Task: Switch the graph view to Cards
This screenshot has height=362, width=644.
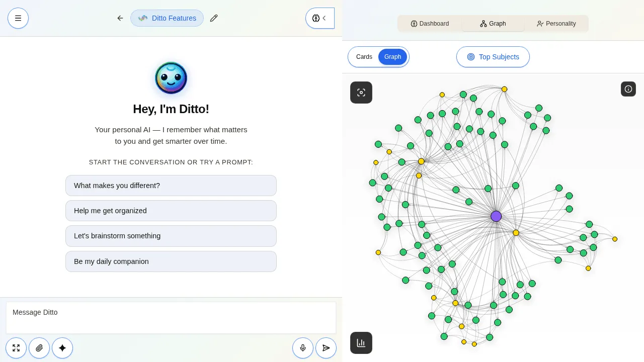Action: coord(364,57)
